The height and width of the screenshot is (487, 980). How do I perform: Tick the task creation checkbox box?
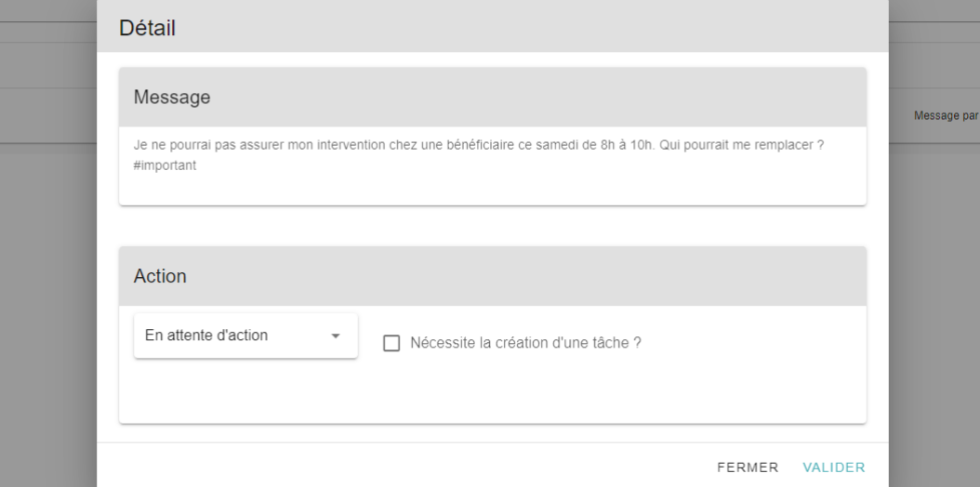coord(391,343)
